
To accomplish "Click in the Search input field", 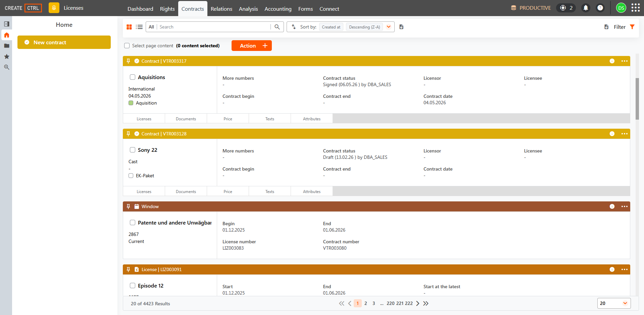I will coord(214,27).
